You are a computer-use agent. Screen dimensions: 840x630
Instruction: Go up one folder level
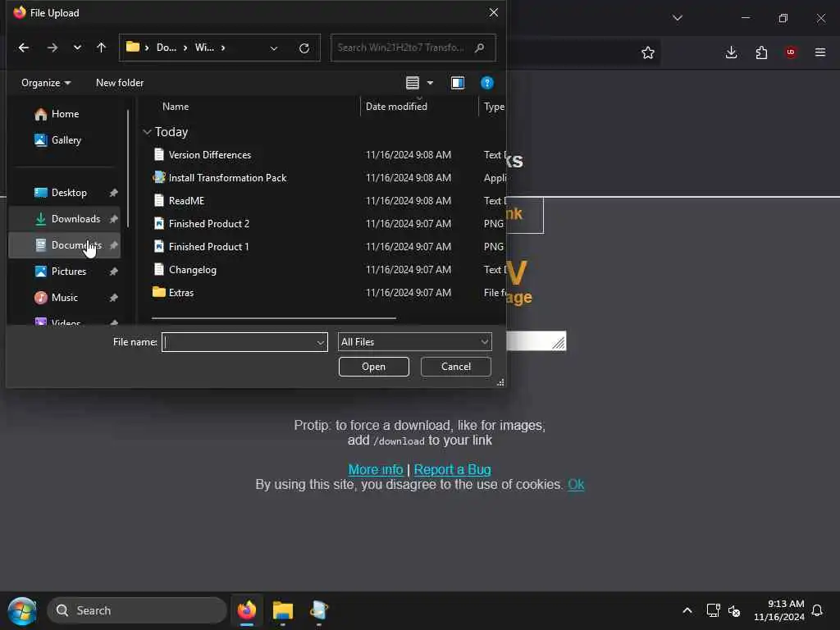click(101, 48)
